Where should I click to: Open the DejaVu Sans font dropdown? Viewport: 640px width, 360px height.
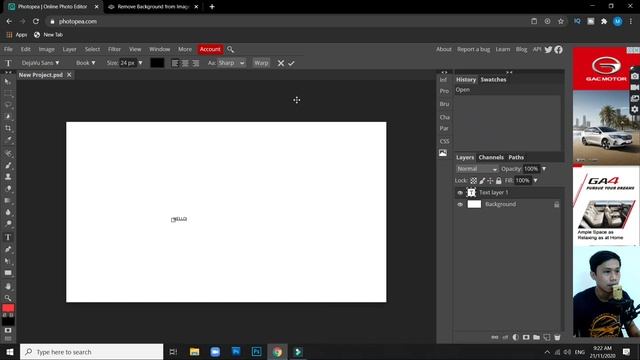point(40,63)
